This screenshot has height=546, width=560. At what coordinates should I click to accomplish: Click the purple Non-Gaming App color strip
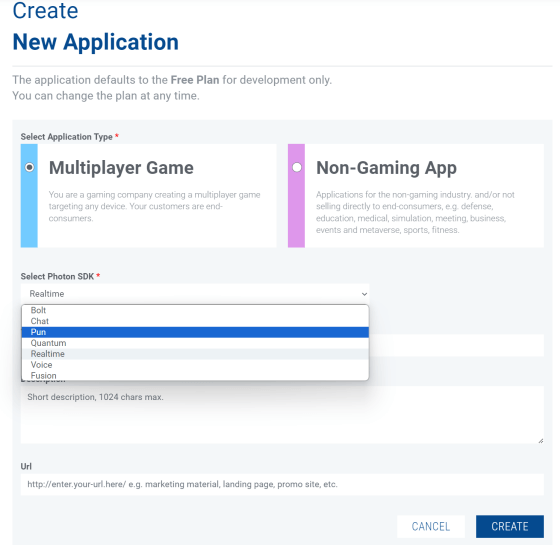(x=296, y=196)
